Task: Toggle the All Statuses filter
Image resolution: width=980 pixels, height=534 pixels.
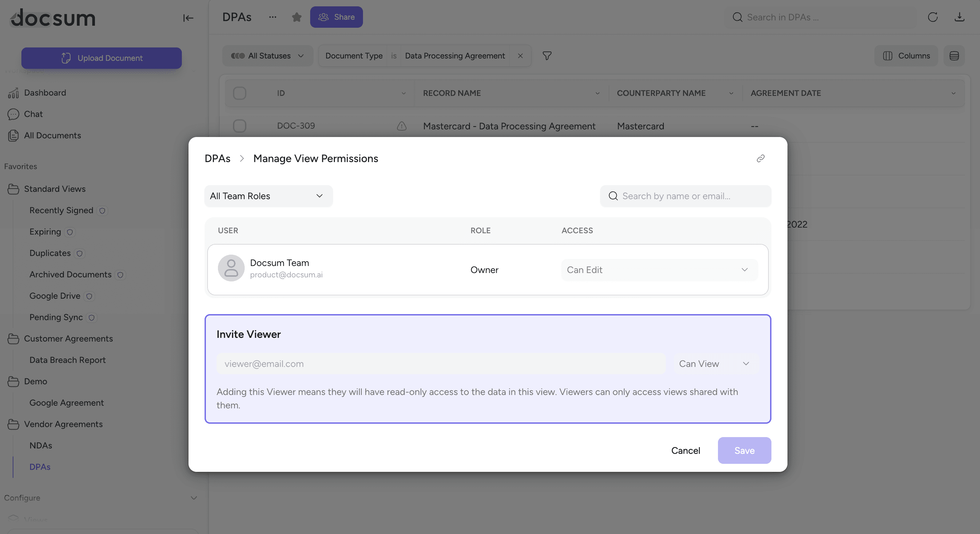Action: (267, 56)
